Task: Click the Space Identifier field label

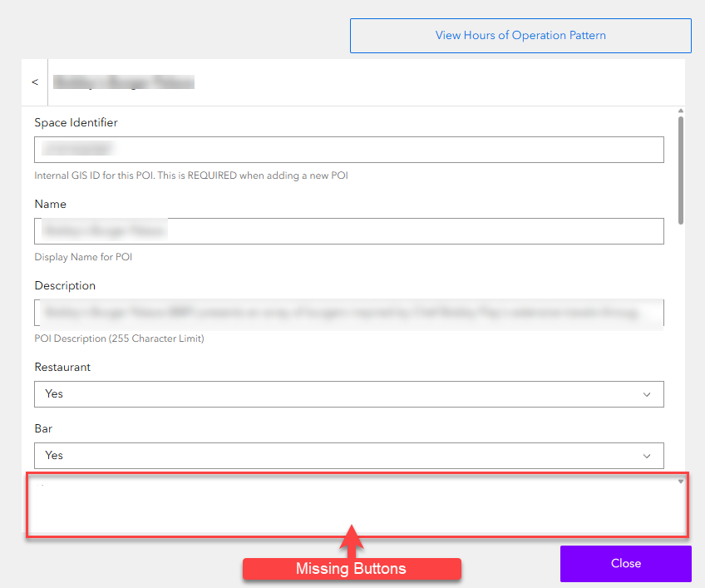Action: (x=76, y=122)
